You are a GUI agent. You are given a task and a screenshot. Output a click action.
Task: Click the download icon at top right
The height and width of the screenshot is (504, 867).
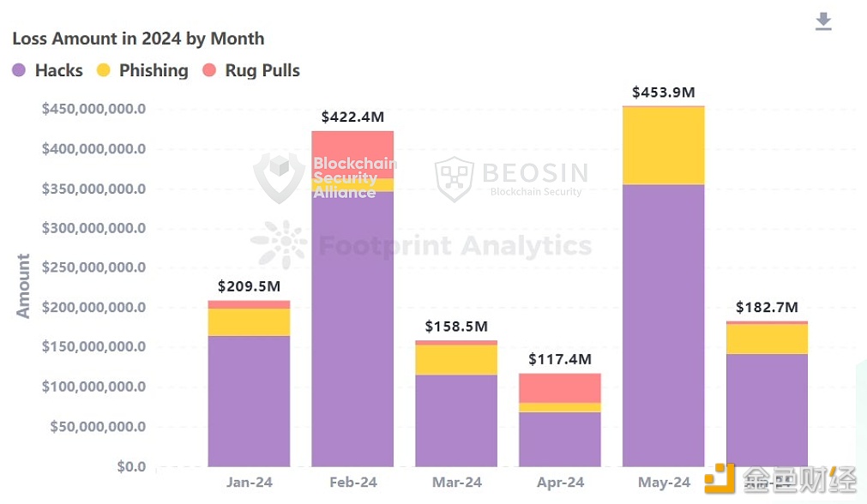[x=823, y=21]
